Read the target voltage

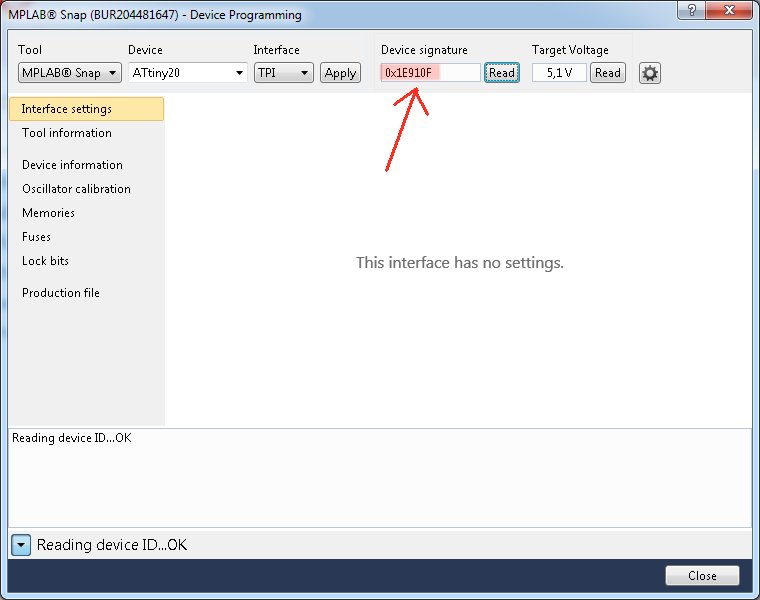coord(608,73)
